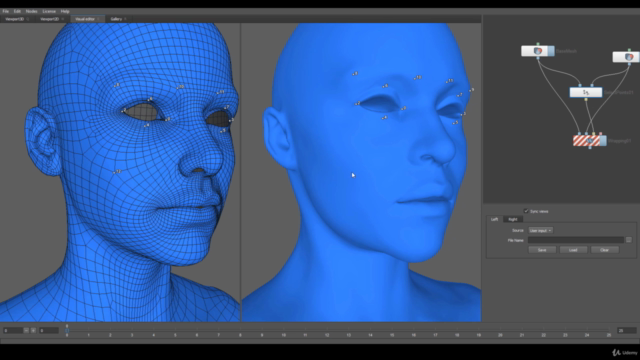This screenshot has height=360, width=640.
Task: Click the Wrapping01 pink input port
Action: 600,133
